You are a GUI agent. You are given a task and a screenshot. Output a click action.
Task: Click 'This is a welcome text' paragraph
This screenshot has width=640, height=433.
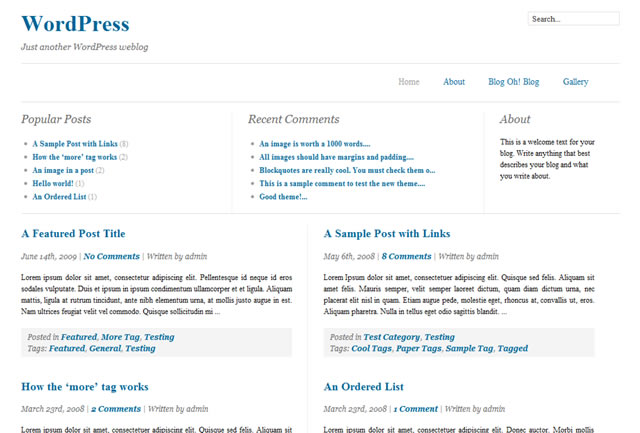pos(547,159)
